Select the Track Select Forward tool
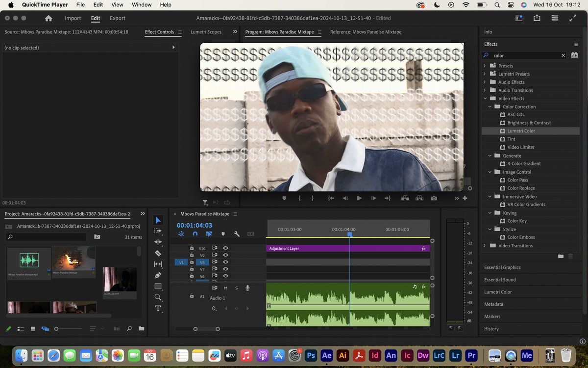 (x=158, y=231)
